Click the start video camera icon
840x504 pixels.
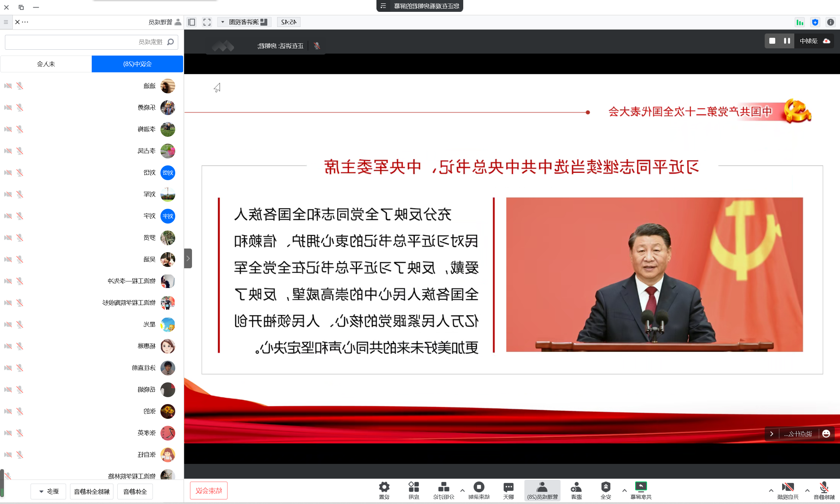[x=788, y=488]
